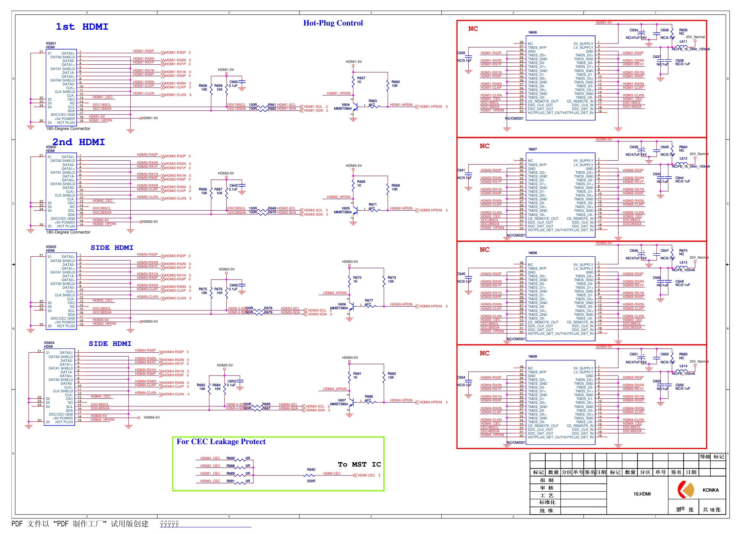Click capacitor C650 0.1uF symbol
The width and height of the screenshot is (756, 534).
pos(242,285)
